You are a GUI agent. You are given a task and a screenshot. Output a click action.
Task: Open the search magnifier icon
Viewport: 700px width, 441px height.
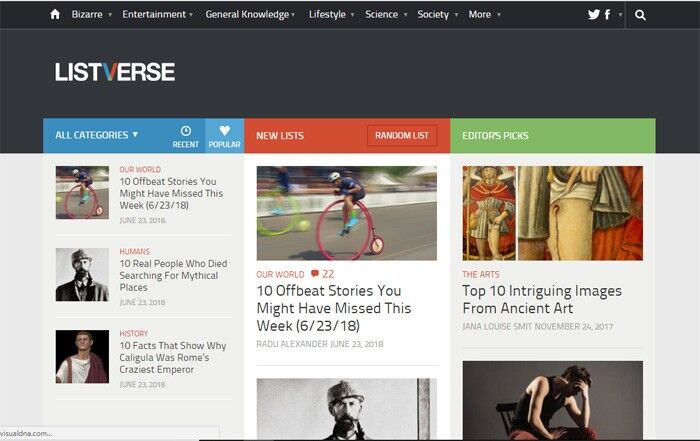640,15
